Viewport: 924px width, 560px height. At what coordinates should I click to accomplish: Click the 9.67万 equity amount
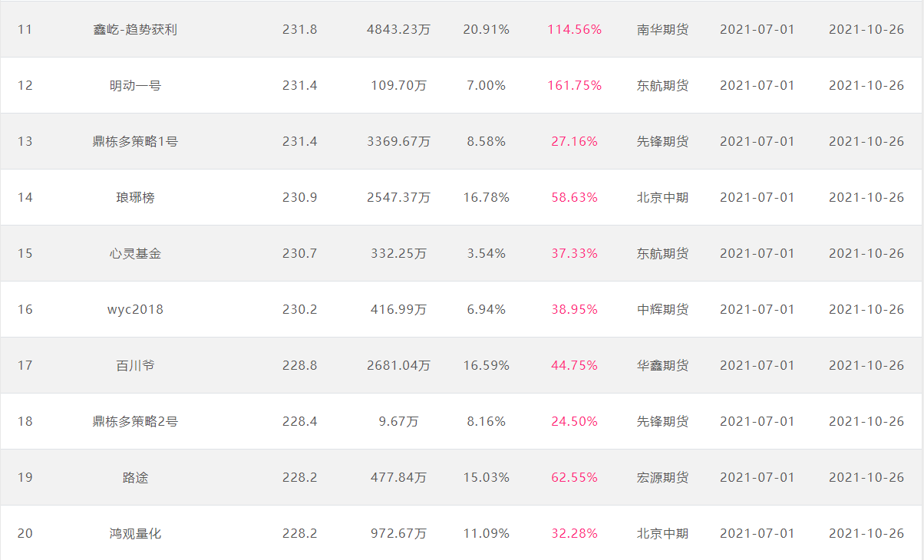tap(398, 421)
